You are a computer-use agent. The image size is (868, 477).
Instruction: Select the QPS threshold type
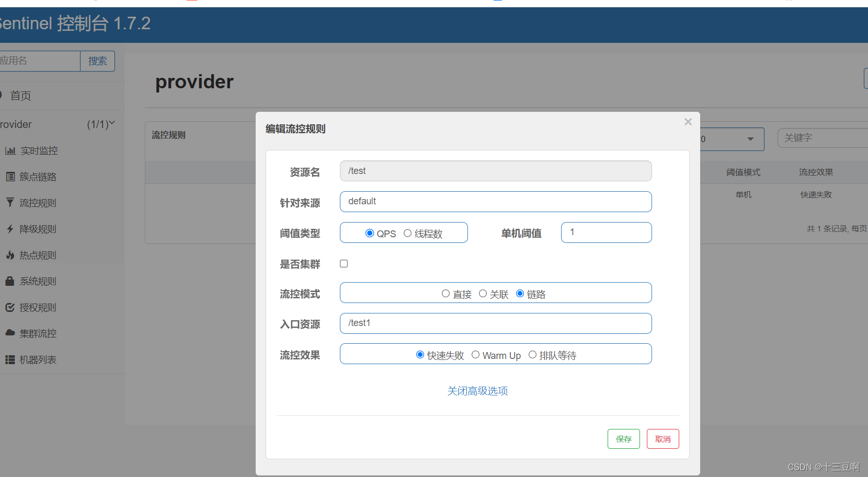point(370,233)
